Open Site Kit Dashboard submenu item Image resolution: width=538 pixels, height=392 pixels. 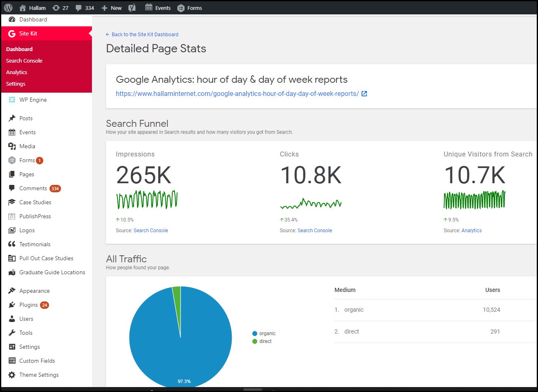tap(19, 49)
